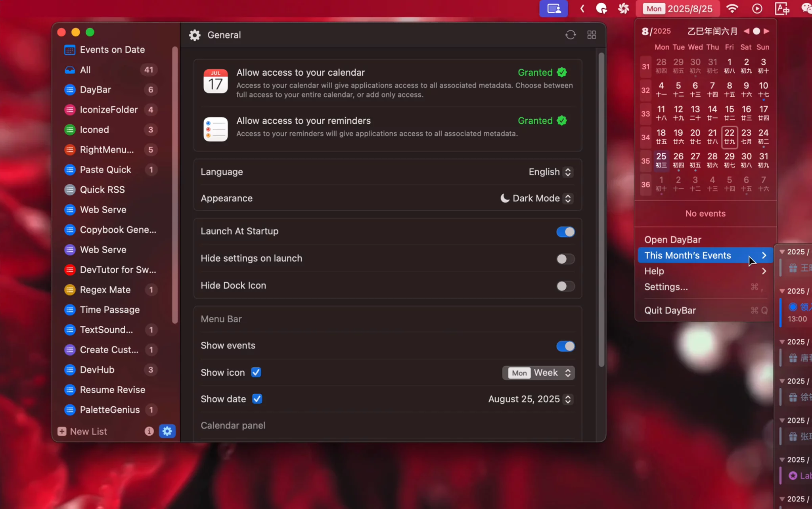Viewport: 812px width, 509px height.
Task: Uncheck the Show date checkbox
Action: (x=257, y=399)
